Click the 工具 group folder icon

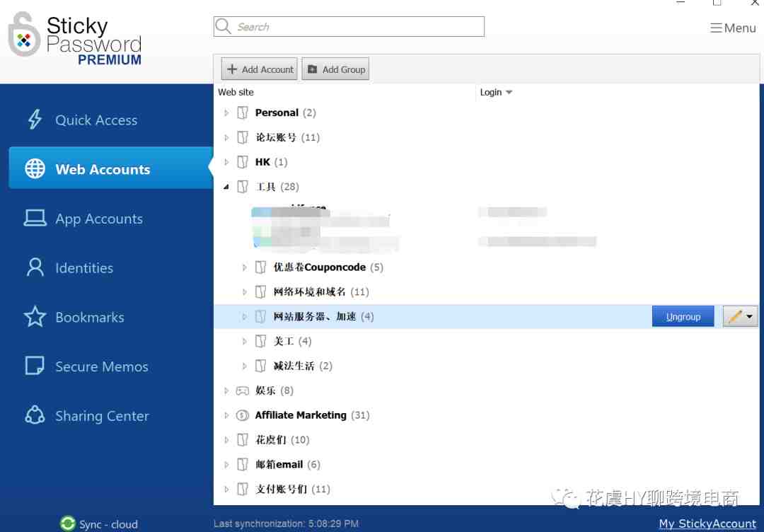[243, 187]
